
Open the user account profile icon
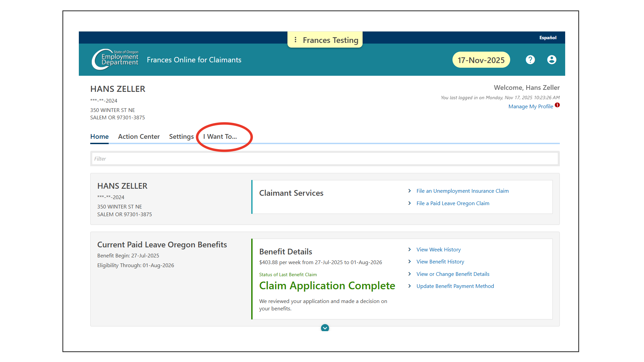(x=551, y=60)
